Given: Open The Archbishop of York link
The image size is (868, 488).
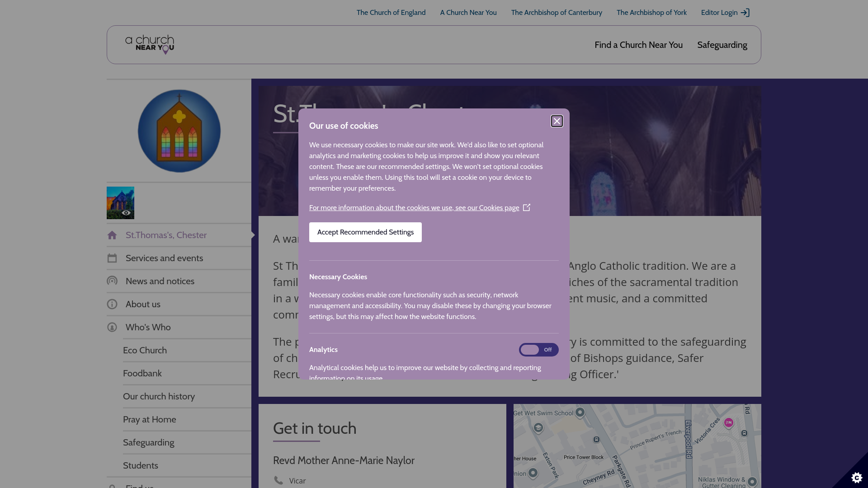Looking at the screenshot, I should click(651, 13).
